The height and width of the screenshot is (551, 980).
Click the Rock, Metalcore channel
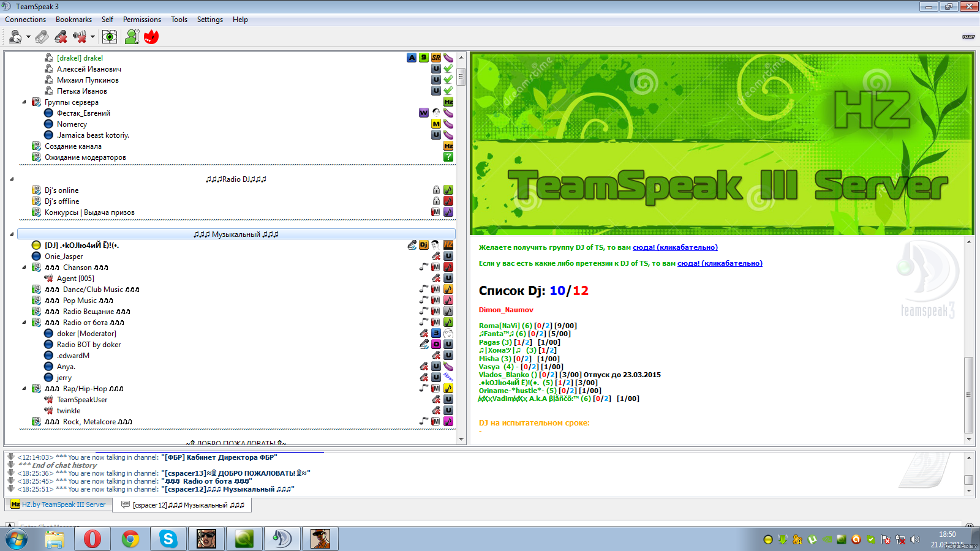pyautogui.click(x=88, y=422)
